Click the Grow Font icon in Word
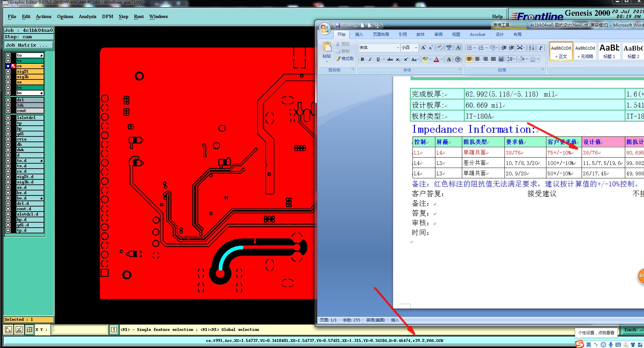Viewport: 644px width, 348px height. [x=423, y=48]
